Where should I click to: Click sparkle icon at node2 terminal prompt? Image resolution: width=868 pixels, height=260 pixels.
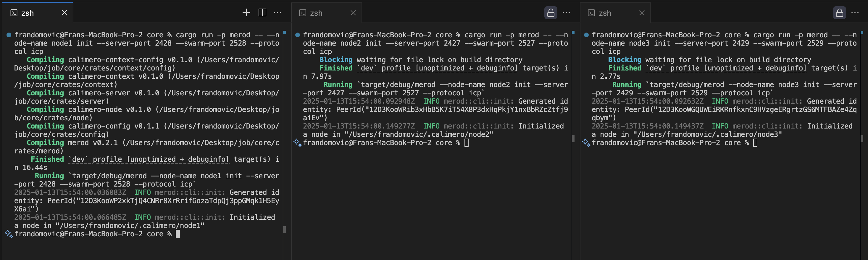(x=297, y=143)
